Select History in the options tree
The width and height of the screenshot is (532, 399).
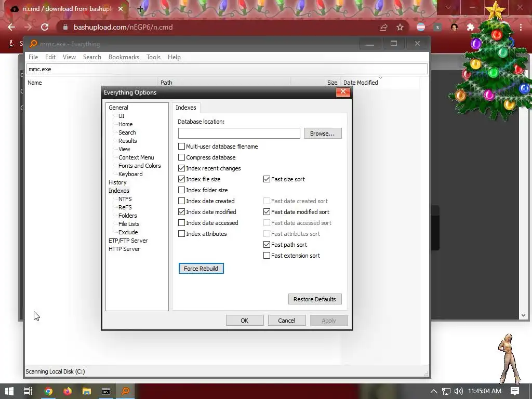point(117,182)
